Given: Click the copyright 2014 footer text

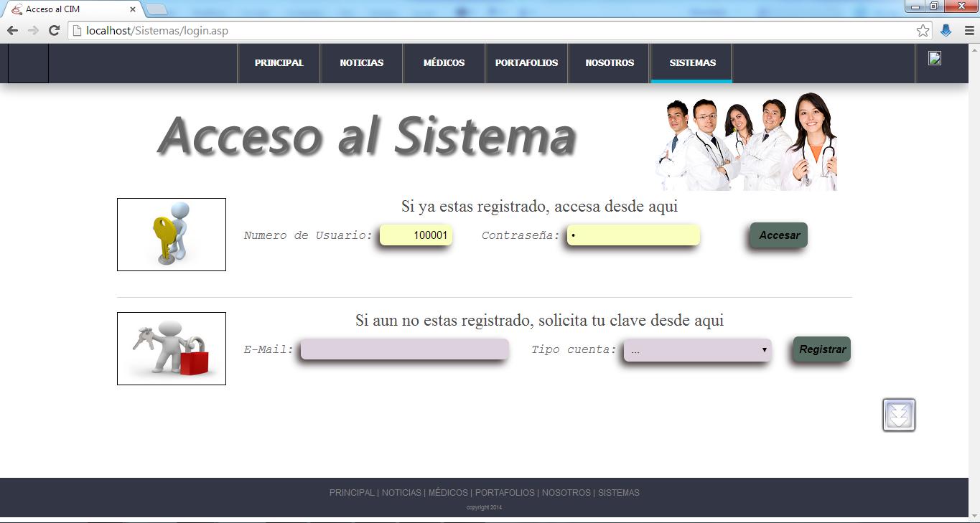Looking at the screenshot, I should [x=484, y=508].
